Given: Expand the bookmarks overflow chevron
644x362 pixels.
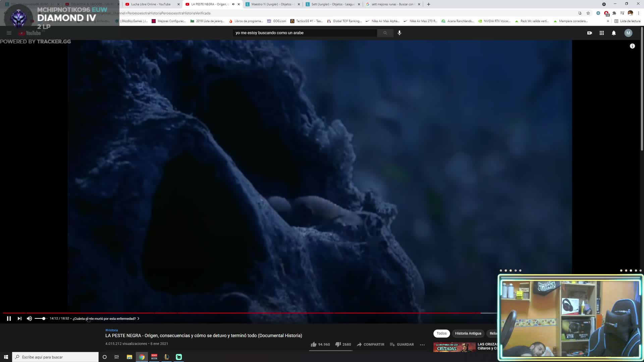Looking at the screenshot, I should (x=608, y=21).
